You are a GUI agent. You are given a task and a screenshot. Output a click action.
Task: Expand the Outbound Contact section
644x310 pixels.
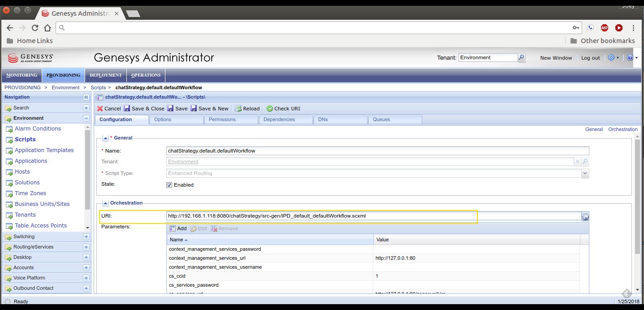[x=86, y=288]
